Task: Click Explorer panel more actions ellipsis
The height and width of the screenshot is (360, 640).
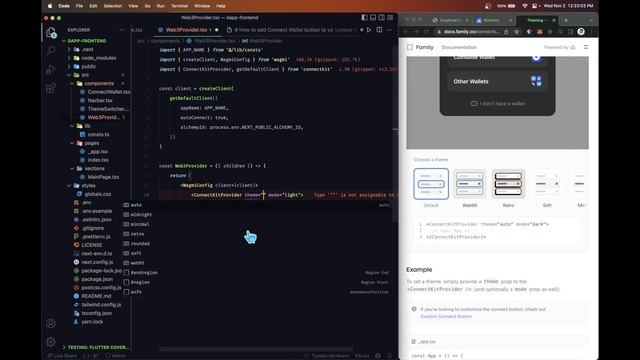Action: pyautogui.click(x=122, y=30)
